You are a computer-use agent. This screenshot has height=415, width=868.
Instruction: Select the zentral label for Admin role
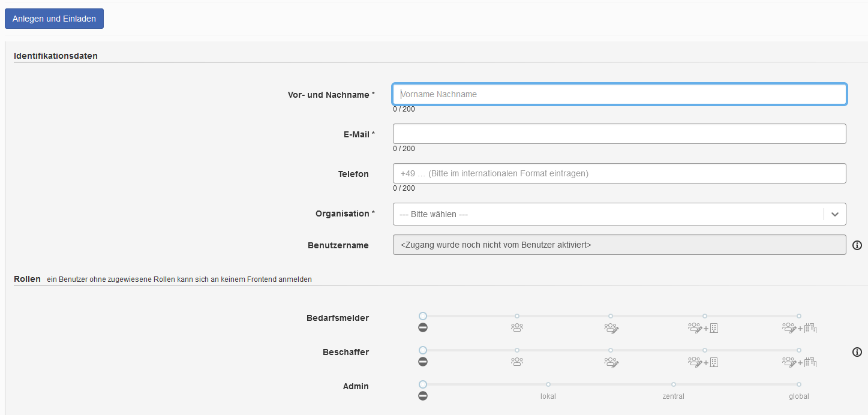673,396
